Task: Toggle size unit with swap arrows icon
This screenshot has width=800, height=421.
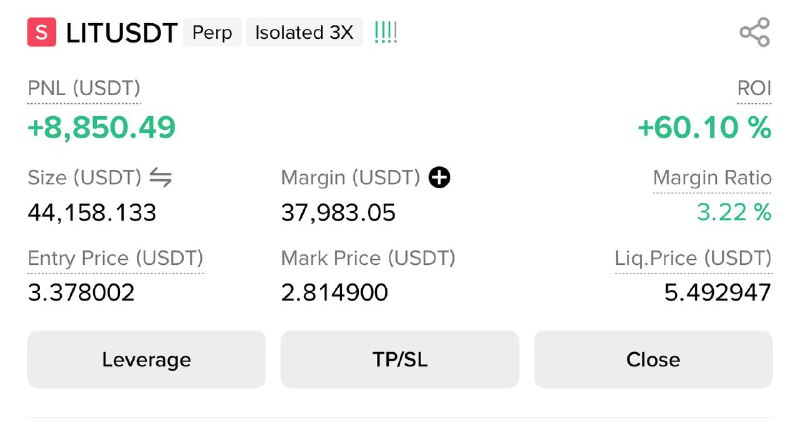Action: (161, 178)
